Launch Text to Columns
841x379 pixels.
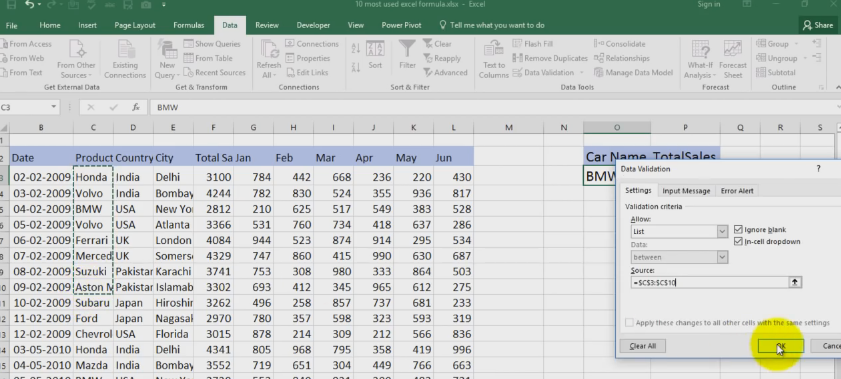click(x=493, y=60)
